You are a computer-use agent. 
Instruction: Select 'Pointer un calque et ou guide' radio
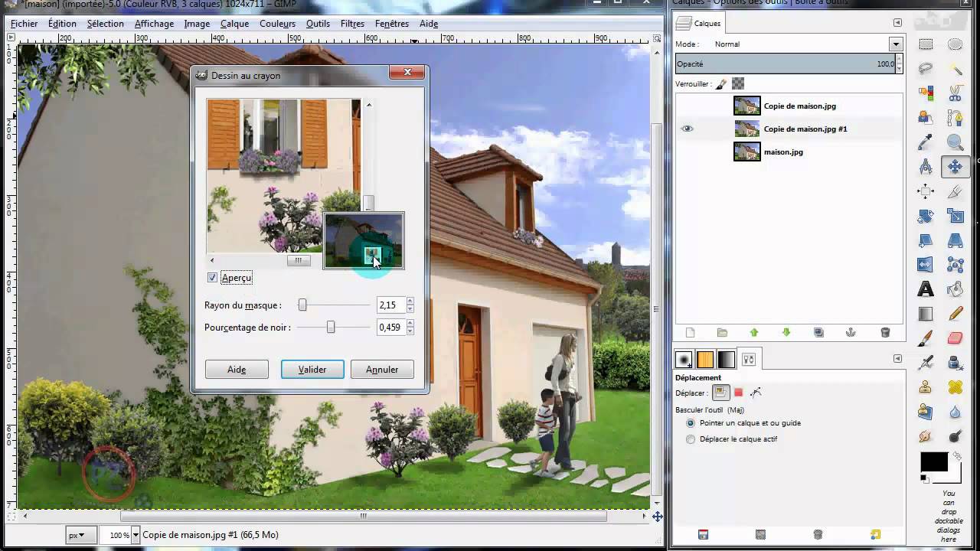[691, 422]
